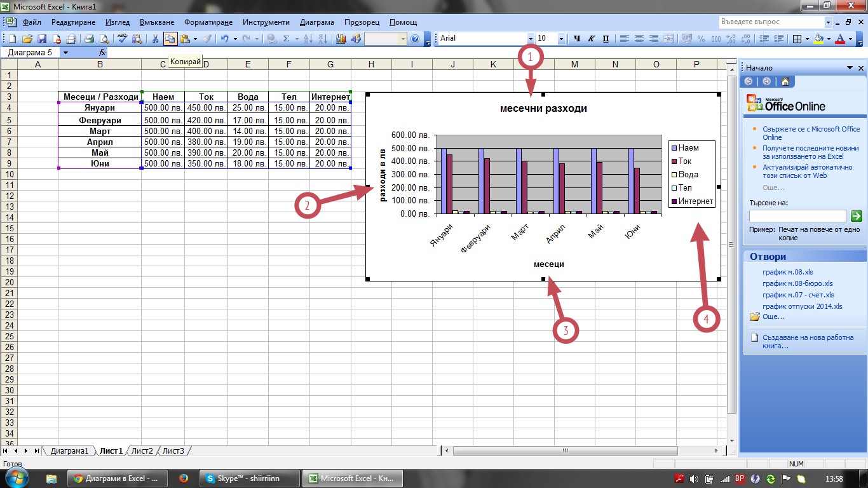The height and width of the screenshot is (488, 868).
Task: Open Skype from the Windows taskbar
Action: click(x=250, y=478)
